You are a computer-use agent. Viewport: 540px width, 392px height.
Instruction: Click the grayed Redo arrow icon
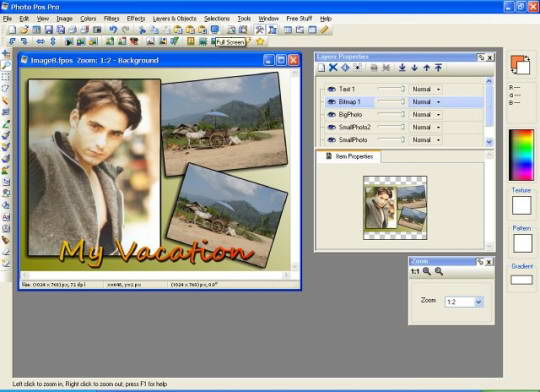(125, 30)
